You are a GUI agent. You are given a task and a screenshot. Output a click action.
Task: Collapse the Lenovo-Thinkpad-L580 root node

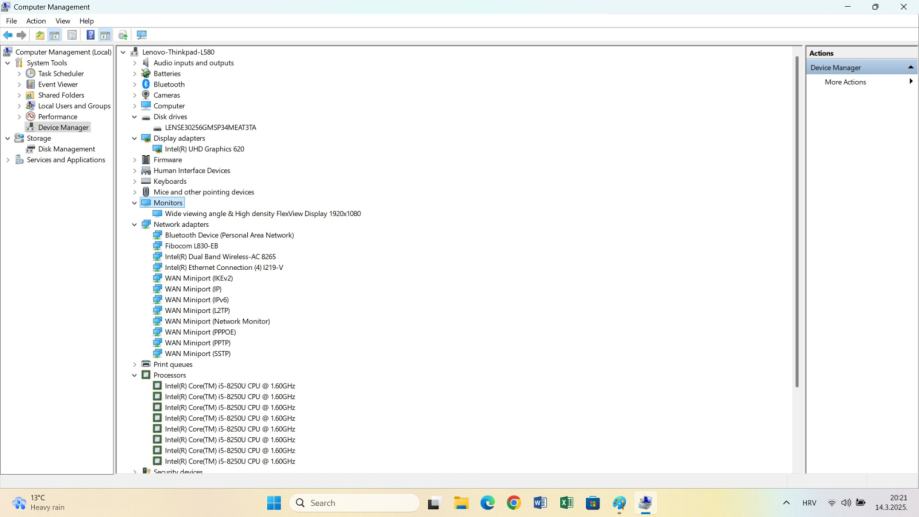coord(123,52)
